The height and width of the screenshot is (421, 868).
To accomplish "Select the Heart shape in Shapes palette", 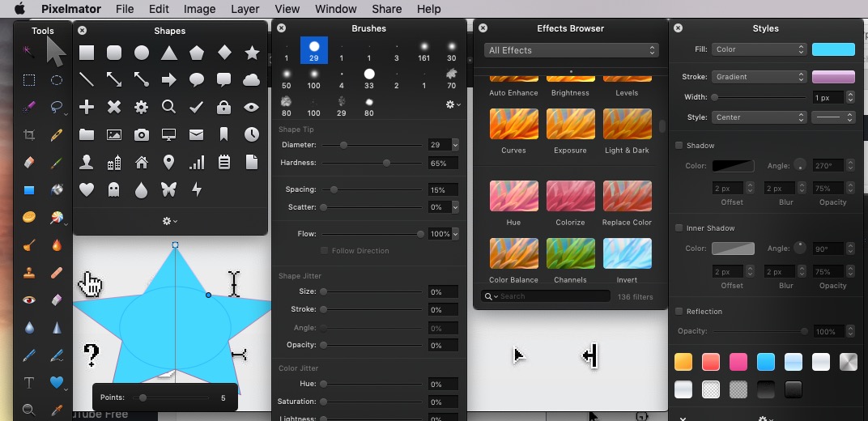I will [x=87, y=189].
